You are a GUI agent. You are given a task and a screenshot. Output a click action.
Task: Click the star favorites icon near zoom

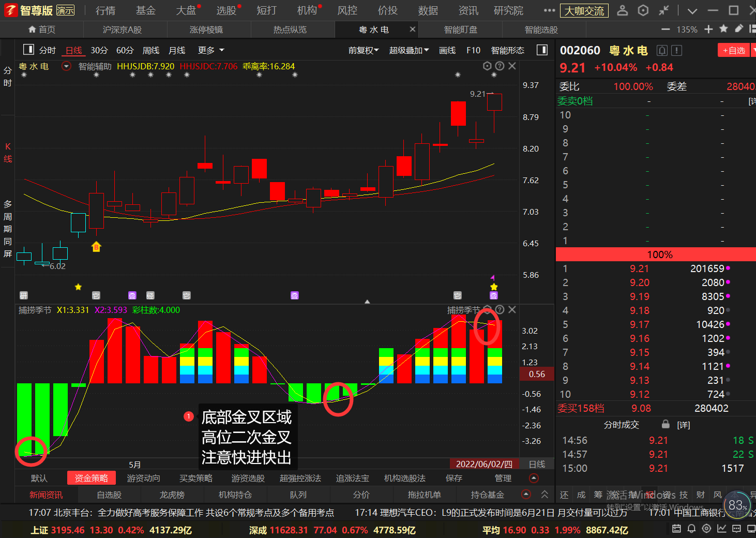pos(723,29)
